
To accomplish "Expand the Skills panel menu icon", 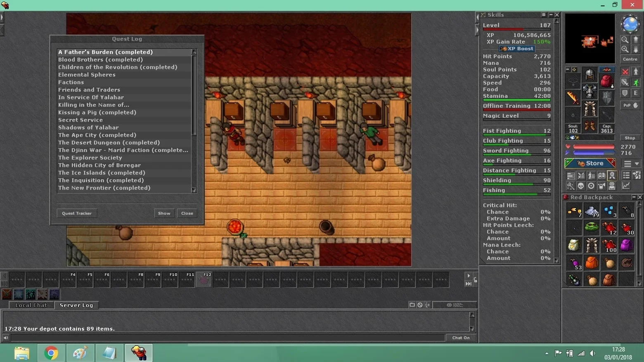I will [544, 15].
